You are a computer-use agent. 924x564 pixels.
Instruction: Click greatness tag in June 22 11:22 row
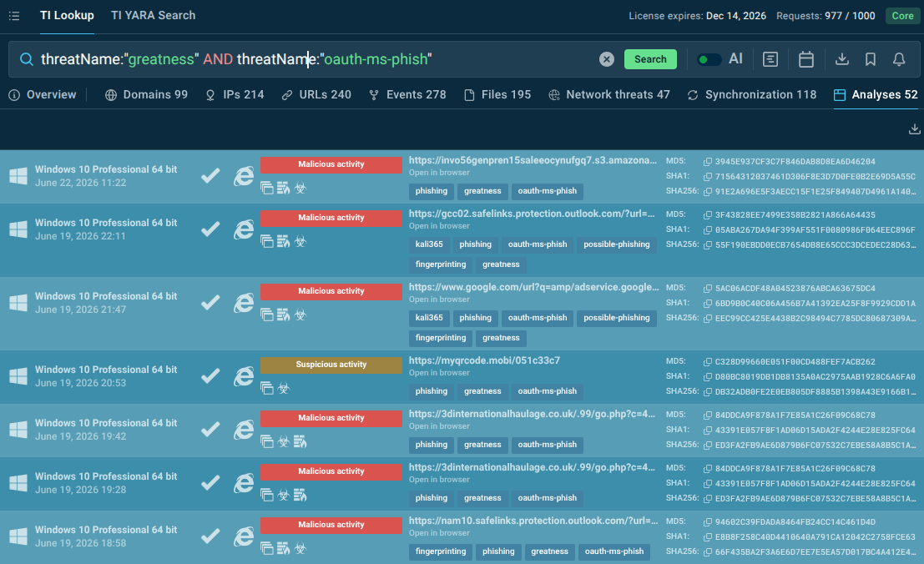coord(482,191)
